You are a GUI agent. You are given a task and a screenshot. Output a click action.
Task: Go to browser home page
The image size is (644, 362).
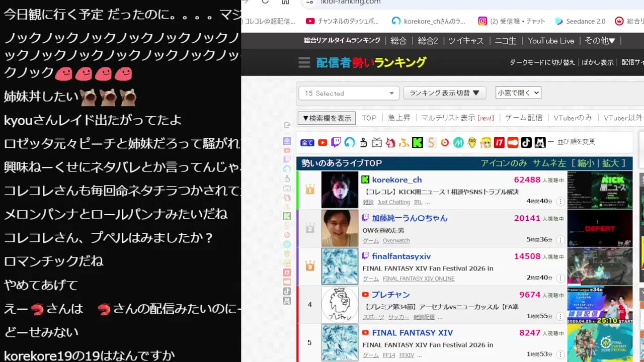(285, 2)
